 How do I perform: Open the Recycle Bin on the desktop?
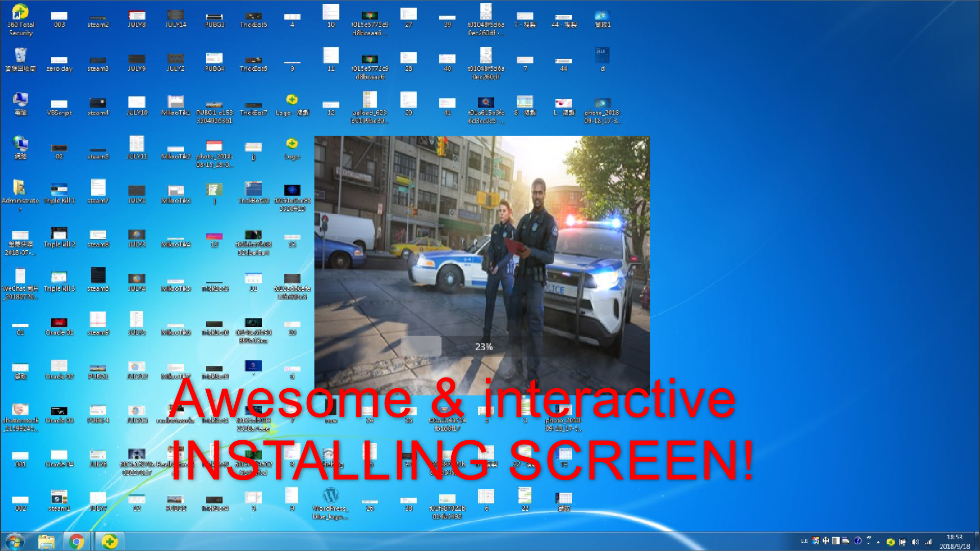coord(20,60)
